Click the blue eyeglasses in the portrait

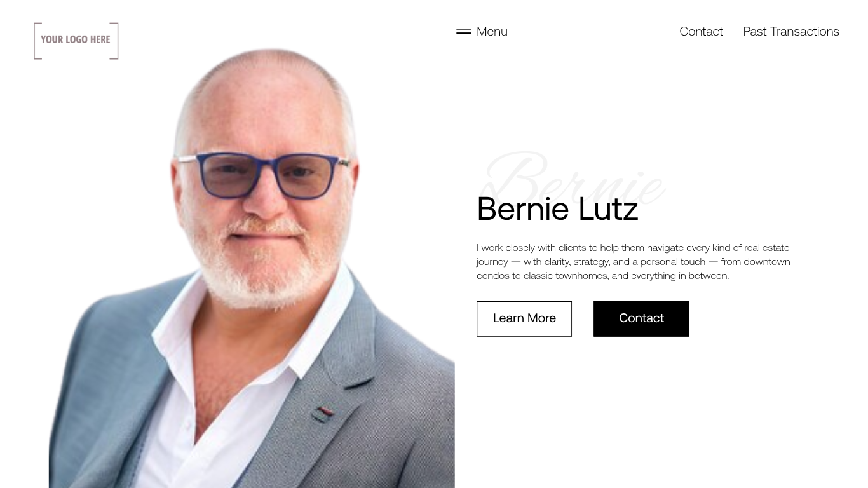264,174
